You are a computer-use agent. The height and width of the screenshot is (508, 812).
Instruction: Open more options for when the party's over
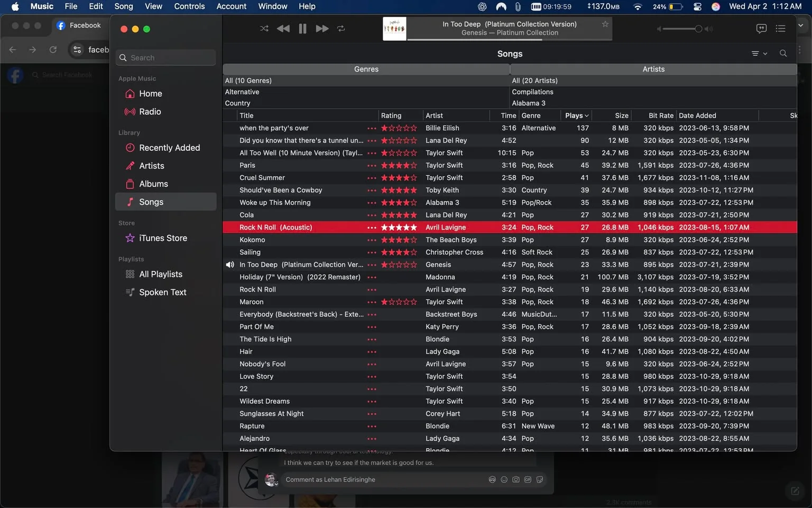(x=372, y=129)
